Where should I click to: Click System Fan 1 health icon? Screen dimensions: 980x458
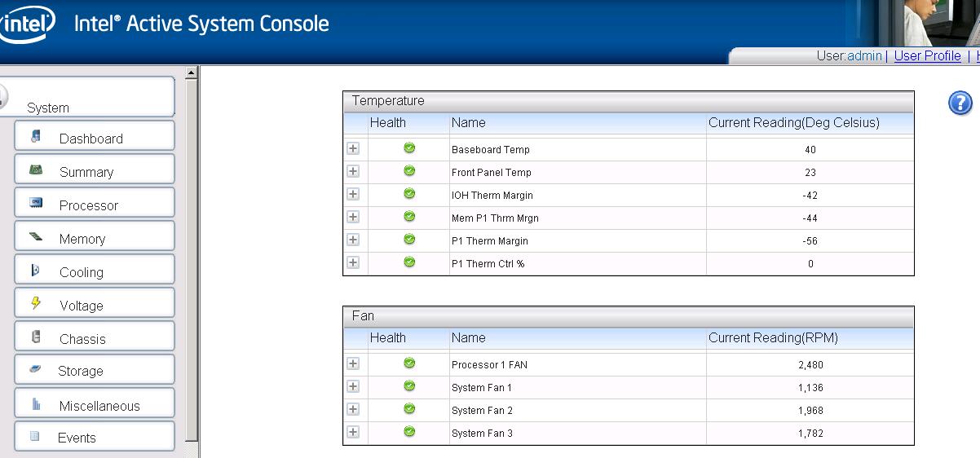[x=409, y=386]
